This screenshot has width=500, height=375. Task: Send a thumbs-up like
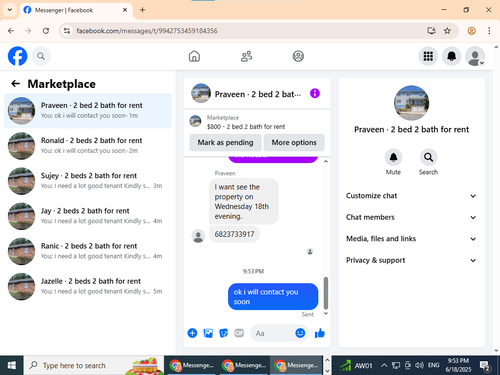tap(320, 333)
